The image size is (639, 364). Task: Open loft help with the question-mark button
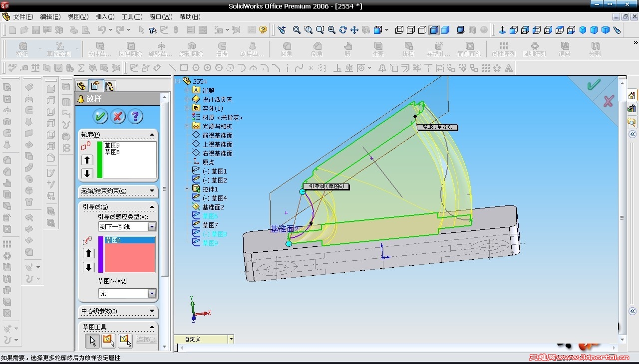135,117
